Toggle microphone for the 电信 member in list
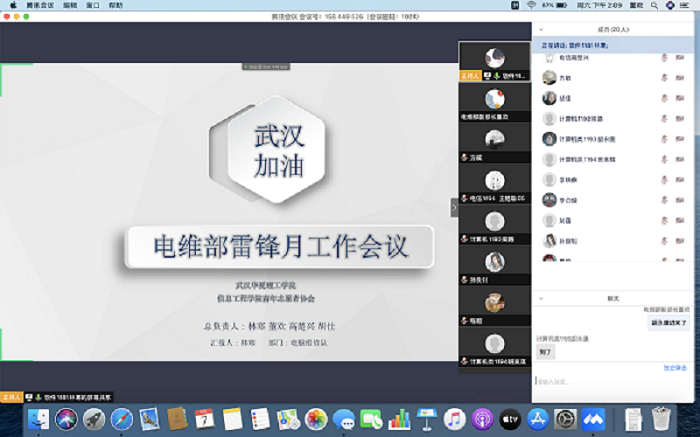The width and height of the screenshot is (700, 437). pos(664,58)
